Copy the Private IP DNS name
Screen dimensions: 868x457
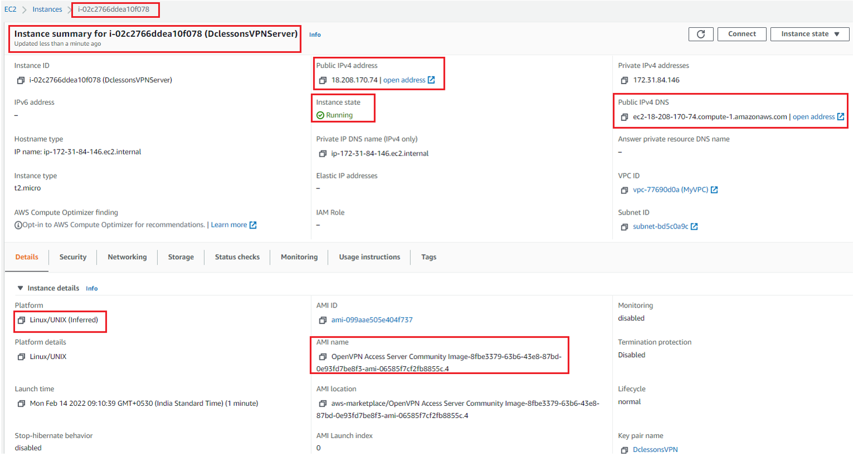coord(322,154)
